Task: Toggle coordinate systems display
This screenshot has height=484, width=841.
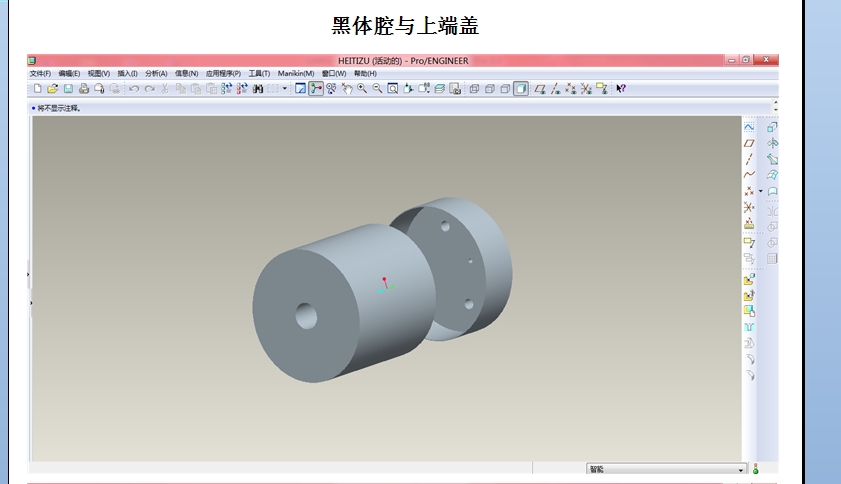Action: point(586,89)
